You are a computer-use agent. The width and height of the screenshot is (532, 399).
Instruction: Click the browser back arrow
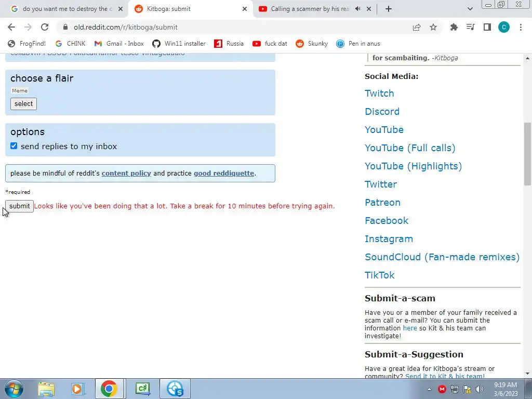tap(11, 27)
